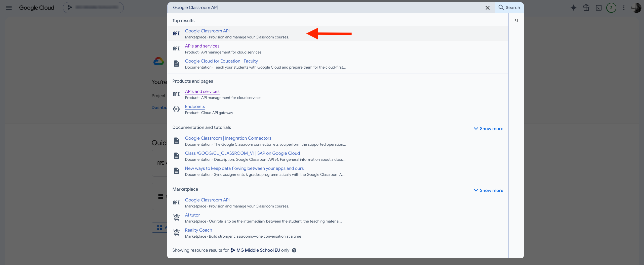Open Google Cloud for Education - Faculty
The width and height of the screenshot is (644, 265).
pyautogui.click(x=221, y=61)
